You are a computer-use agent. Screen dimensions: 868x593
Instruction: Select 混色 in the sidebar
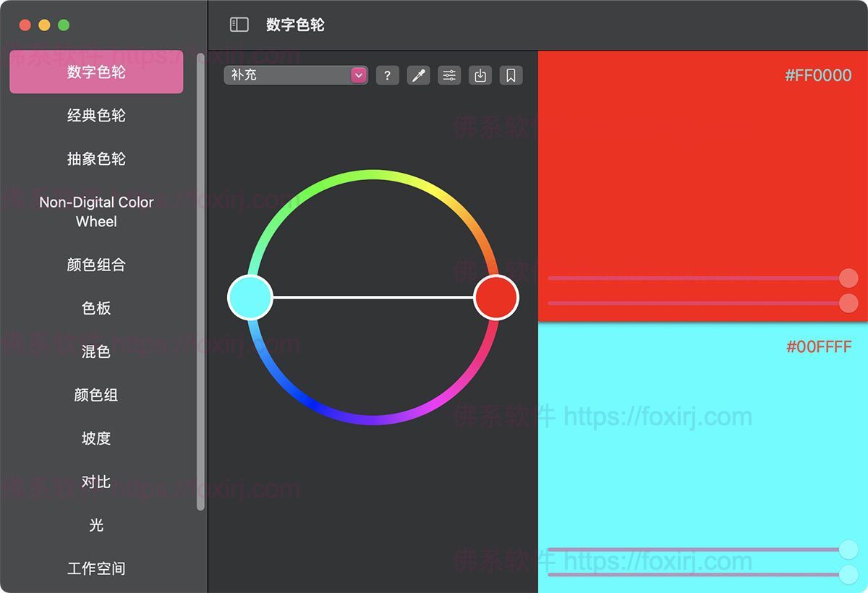tap(96, 352)
